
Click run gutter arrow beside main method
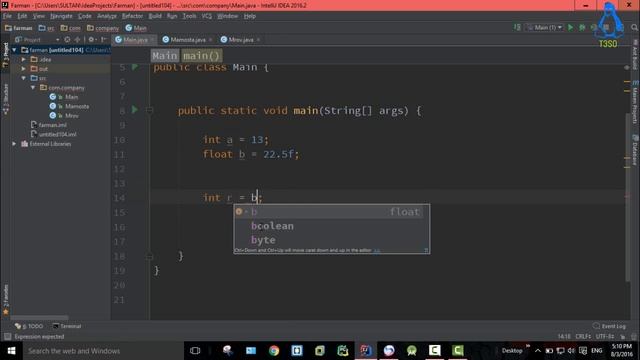[135, 109]
